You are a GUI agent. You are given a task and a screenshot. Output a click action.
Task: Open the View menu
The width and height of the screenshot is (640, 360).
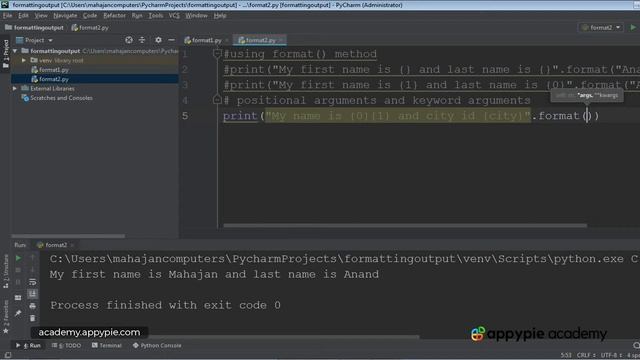pos(41,16)
